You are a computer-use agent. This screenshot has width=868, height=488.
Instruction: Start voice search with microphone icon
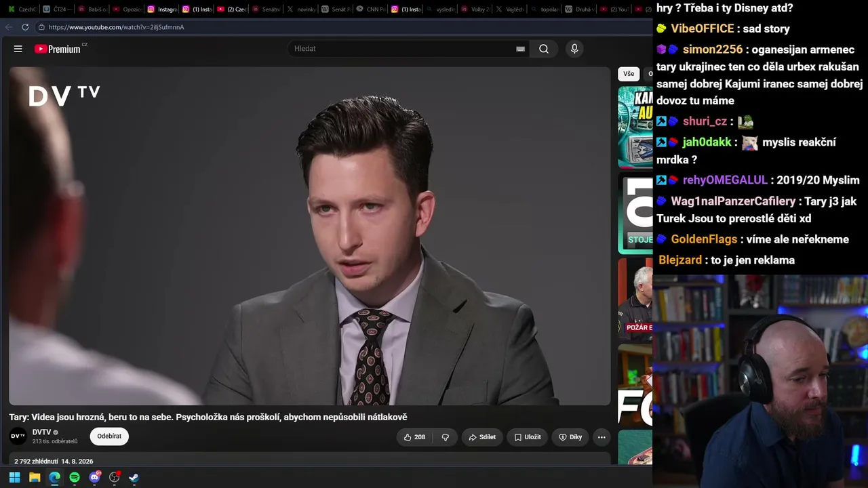[574, 49]
